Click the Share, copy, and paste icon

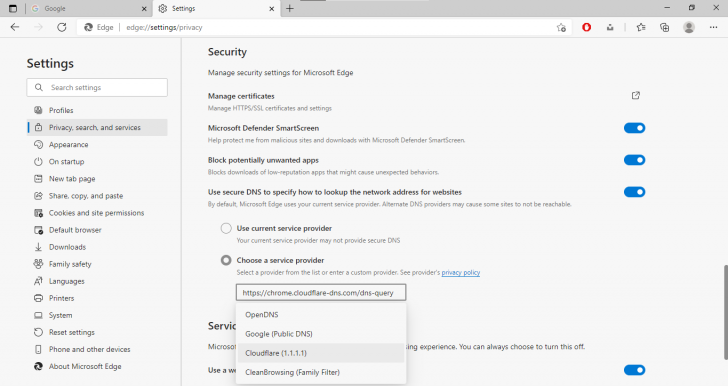[x=38, y=196]
